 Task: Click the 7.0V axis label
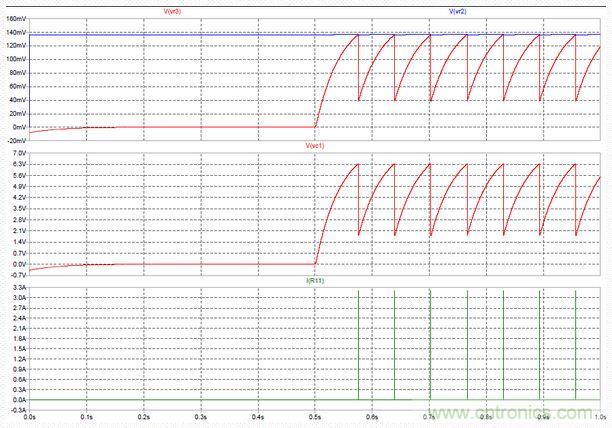point(18,152)
